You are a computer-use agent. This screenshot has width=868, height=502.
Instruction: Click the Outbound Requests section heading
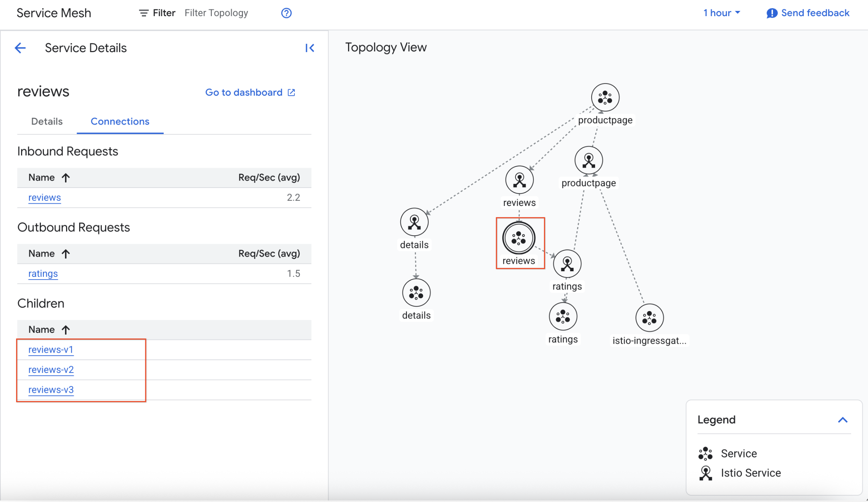point(74,228)
